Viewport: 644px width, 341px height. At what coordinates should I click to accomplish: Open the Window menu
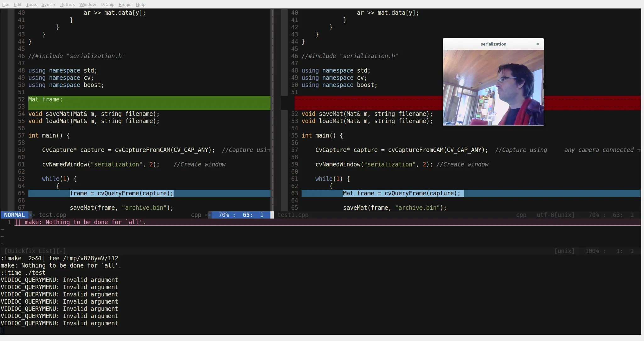click(88, 4)
